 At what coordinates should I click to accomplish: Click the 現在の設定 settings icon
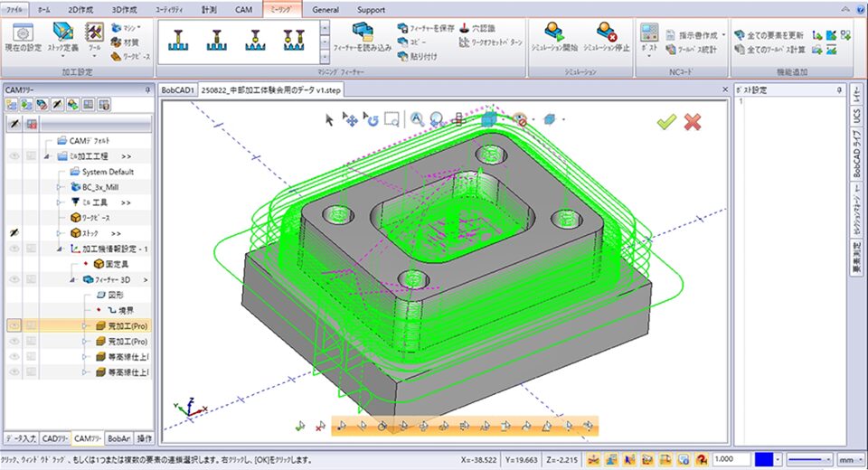[x=23, y=37]
